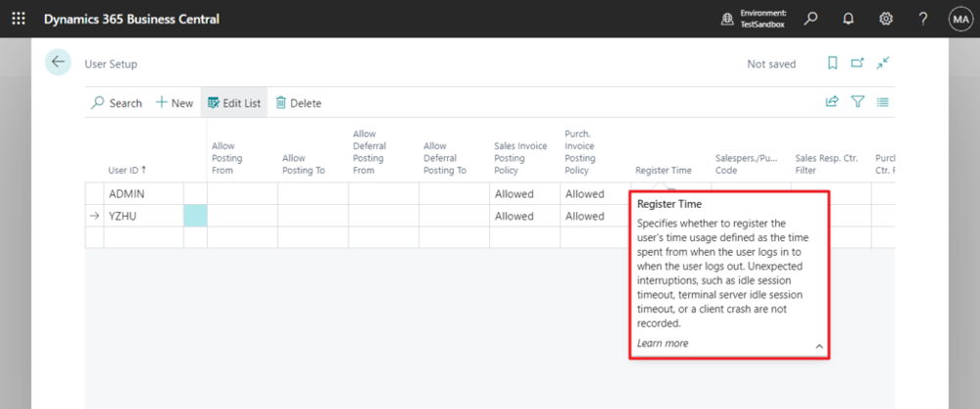Select the YZHU user ID cell
The height and width of the screenshot is (409, 980).
[144, 216]
